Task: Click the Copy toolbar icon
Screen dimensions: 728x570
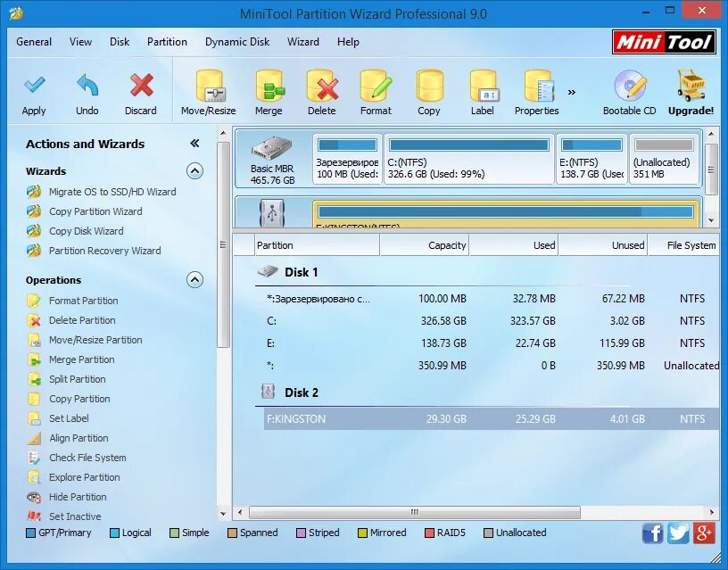Action: click(x=429, y=86)
